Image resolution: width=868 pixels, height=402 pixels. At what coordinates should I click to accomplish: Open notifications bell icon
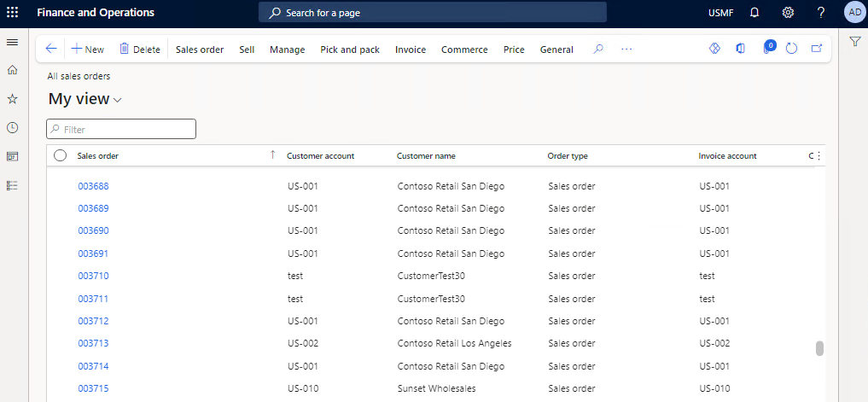pyautogui.click(x=754, y=12)
